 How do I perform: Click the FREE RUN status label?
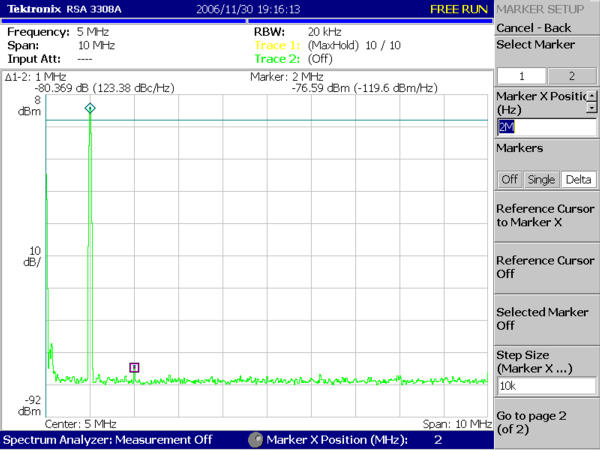click(459, 9)
